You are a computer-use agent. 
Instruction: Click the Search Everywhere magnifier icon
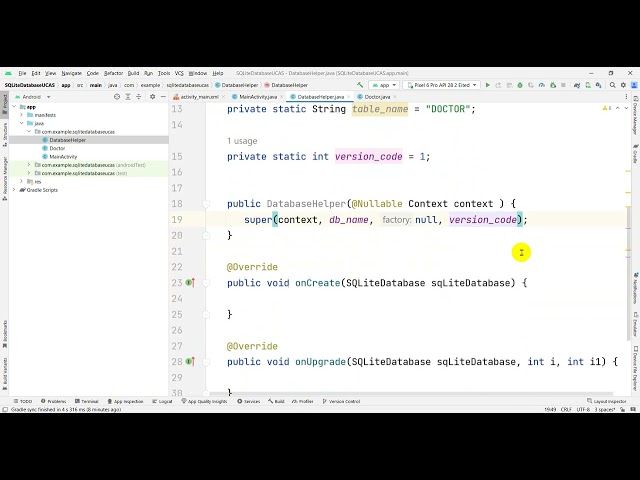pyautogui.click(x=612, y=85)
